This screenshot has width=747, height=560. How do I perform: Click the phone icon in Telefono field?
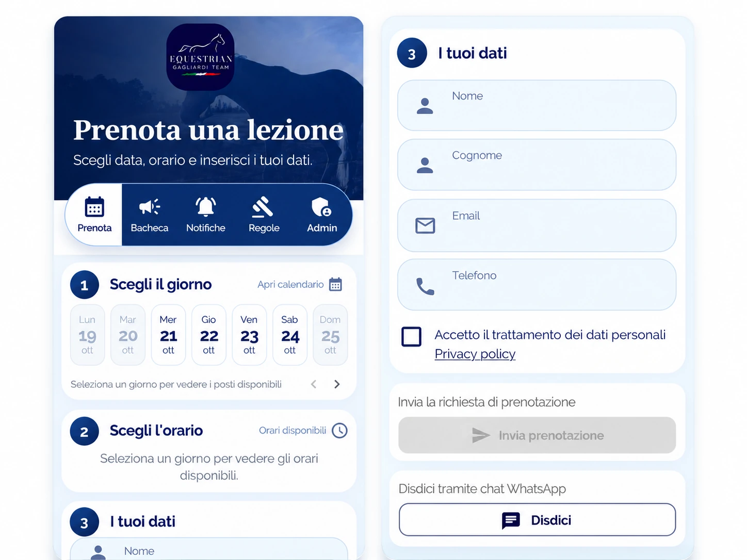425,286
